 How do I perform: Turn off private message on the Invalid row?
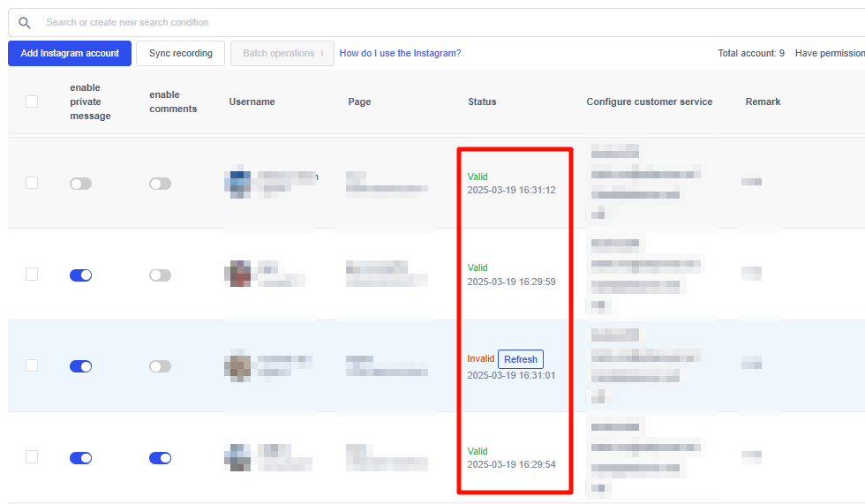tap(80, 366)
